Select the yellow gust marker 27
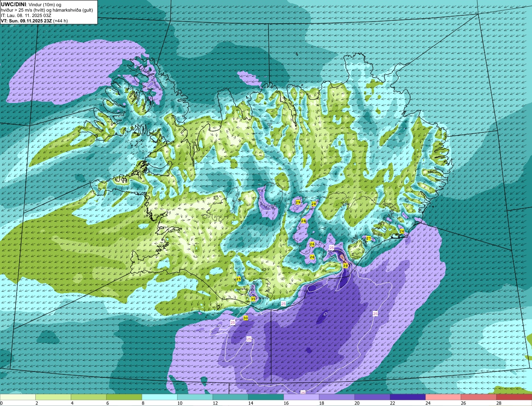 [x=369, y=238]
